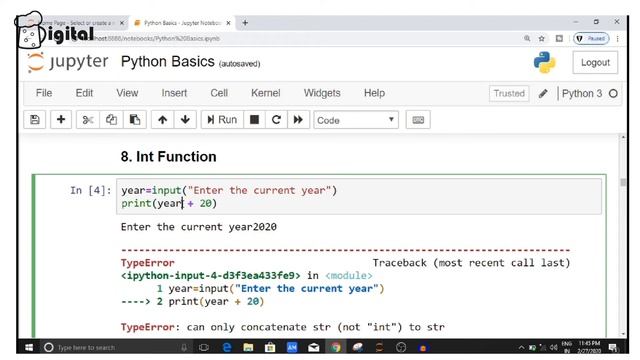Open Chrome from the taskbar
The image size is (640, 360).
[336, 347]
